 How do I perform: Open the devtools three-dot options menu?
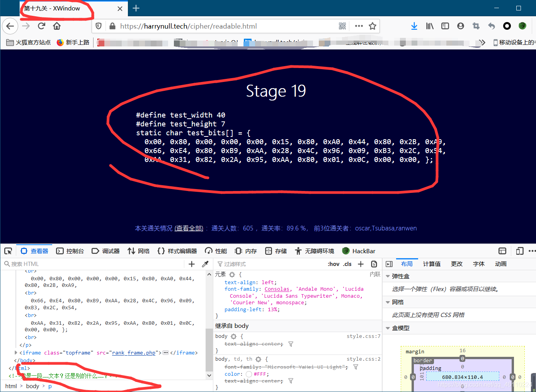[532, 251]
